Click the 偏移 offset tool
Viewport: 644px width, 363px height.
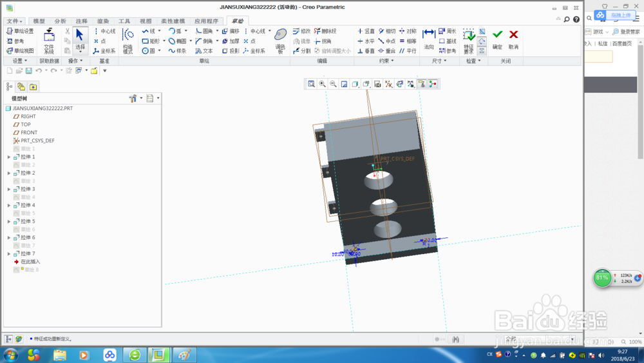tap(231, 31)
